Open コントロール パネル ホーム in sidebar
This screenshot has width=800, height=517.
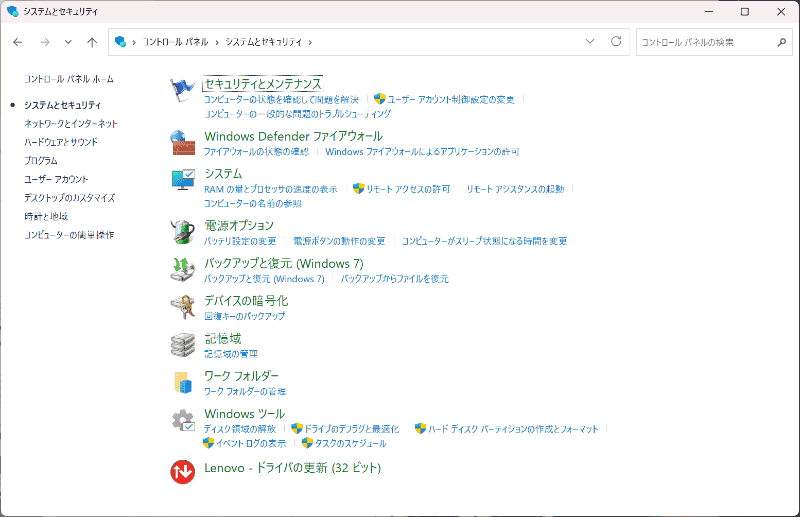[69, 79]
